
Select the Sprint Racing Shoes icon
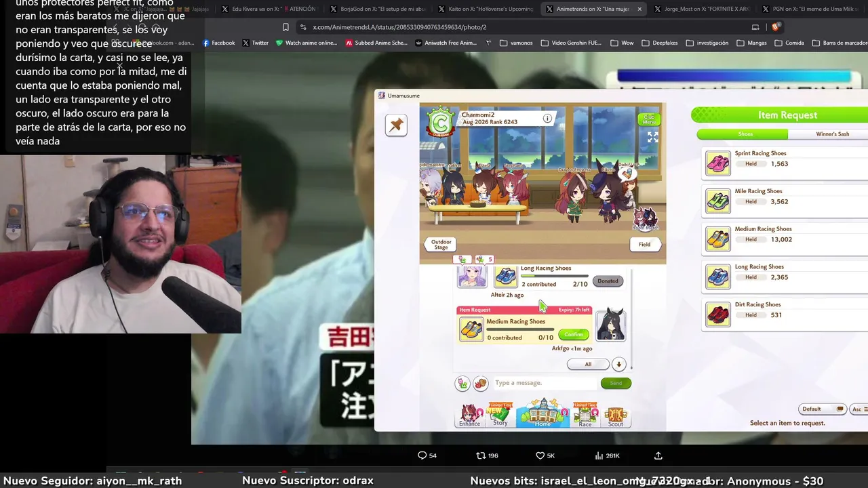click(x=718, y=164)
